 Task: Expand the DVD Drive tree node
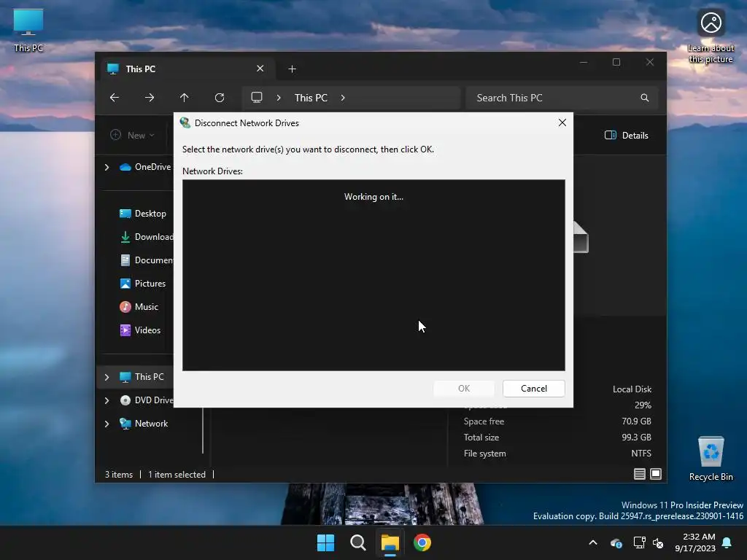pos(107,400)
